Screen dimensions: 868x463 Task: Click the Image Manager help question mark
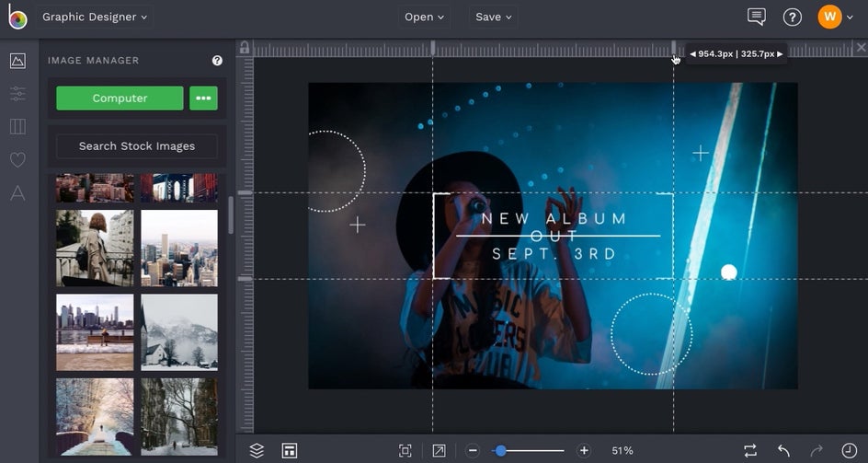pos(217,61)
